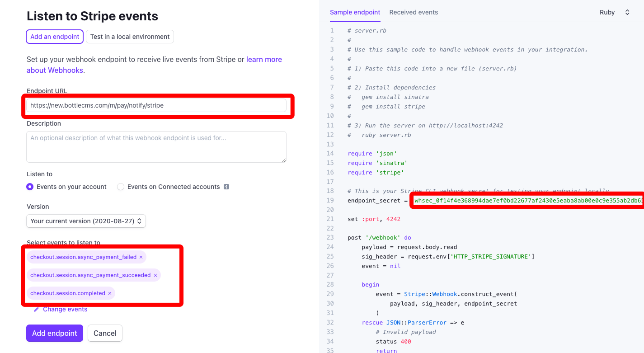
Task: Click the Change events link
Action: (x=65, y=309)
